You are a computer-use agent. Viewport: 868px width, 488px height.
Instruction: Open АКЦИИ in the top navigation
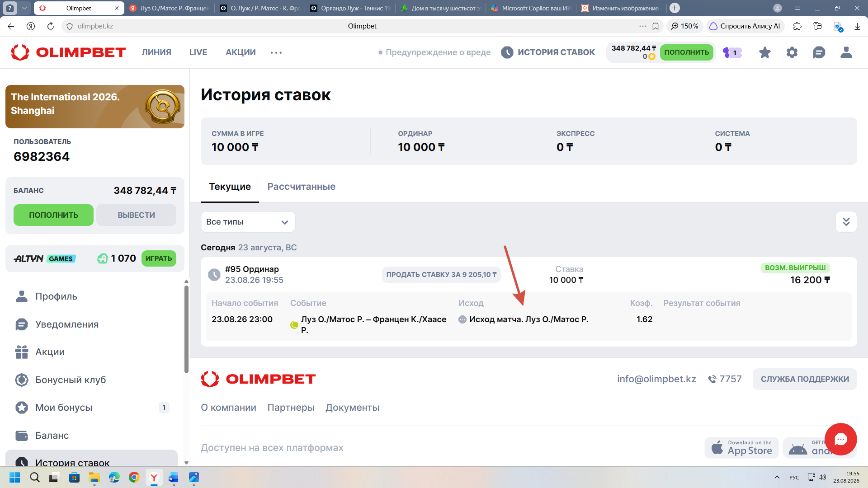[241, 52]
